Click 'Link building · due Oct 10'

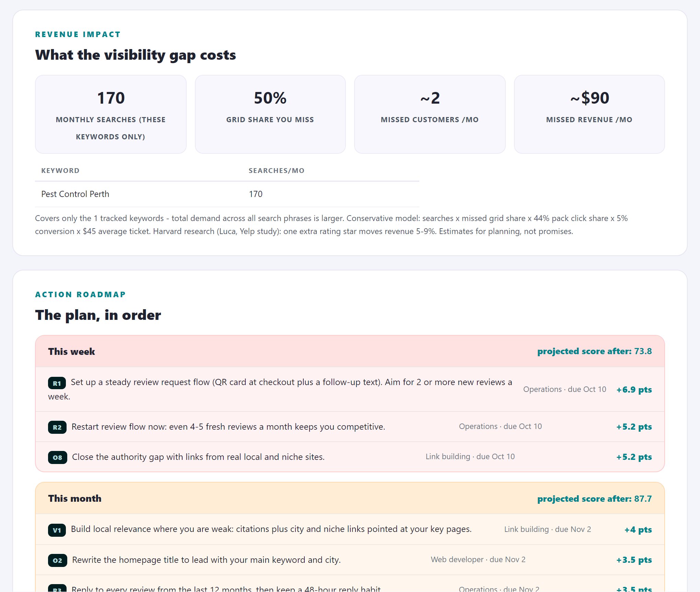pos(470,456)
